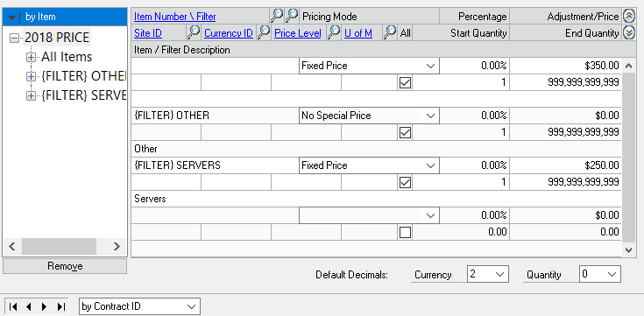Open Pricing Mode dropdown for {FILTER} SERVERS

(x=430, y=165)
